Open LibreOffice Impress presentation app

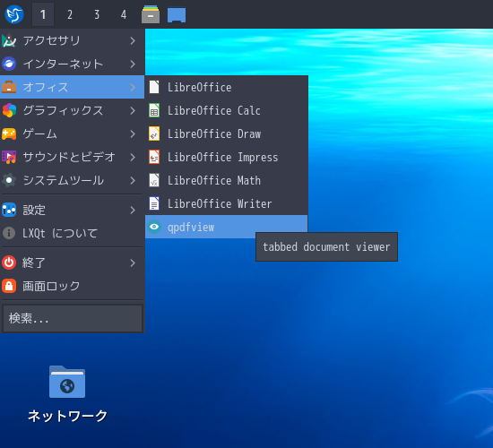pyautogui.click(x=227, y=157)
